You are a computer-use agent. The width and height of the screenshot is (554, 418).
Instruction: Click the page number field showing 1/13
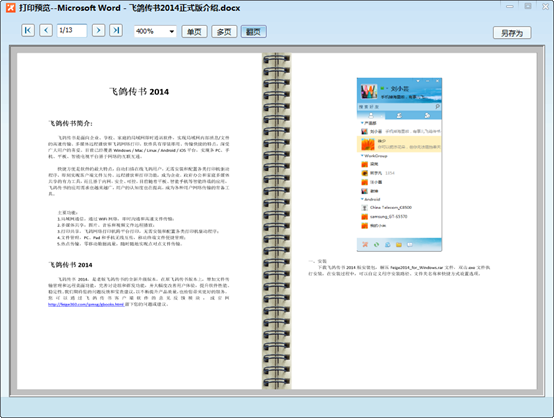click(72, 30)
